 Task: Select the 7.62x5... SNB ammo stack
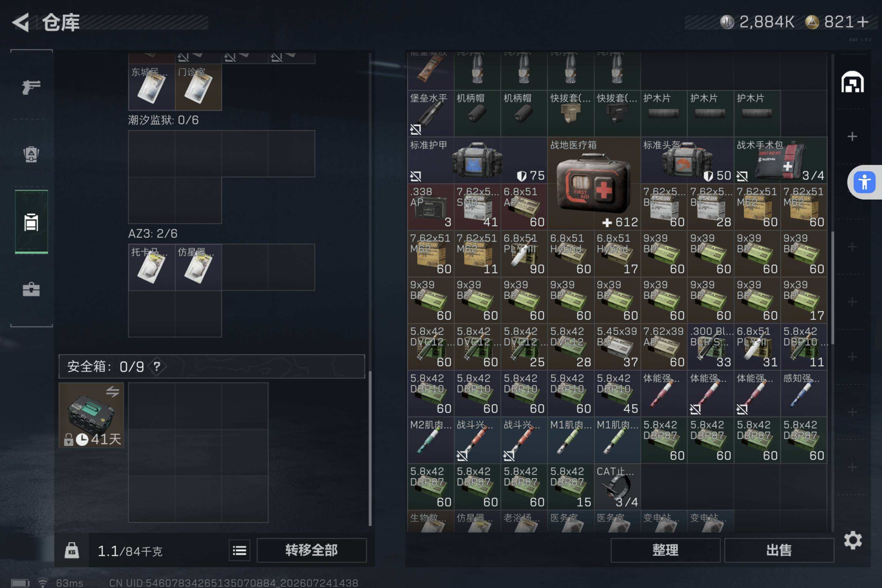tap(477, 207)
